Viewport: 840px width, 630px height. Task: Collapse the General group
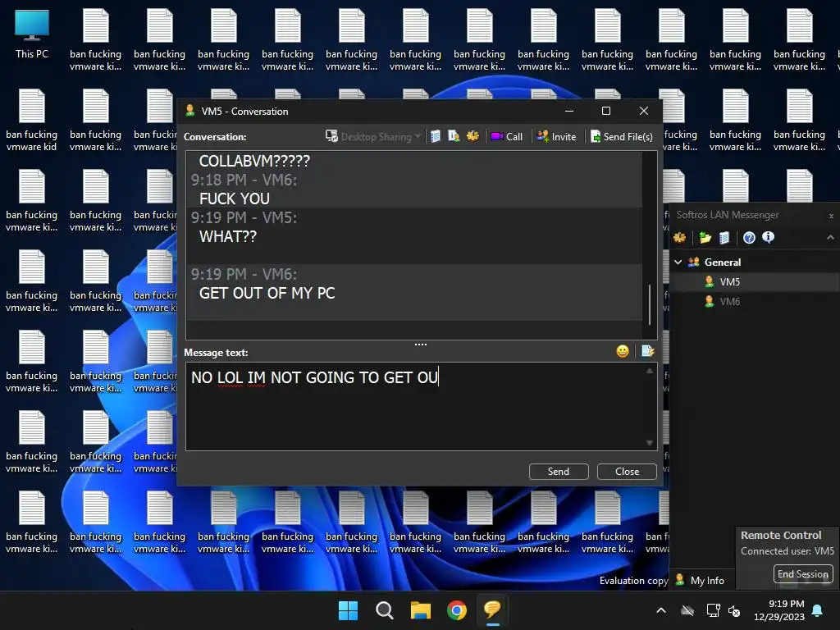[678, 262]
